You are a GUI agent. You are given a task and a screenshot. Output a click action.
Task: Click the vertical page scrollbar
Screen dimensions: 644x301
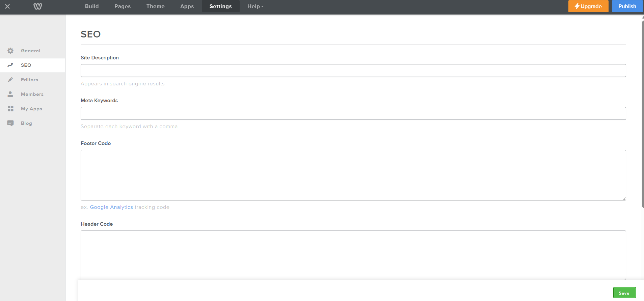(x=643, y=114)
